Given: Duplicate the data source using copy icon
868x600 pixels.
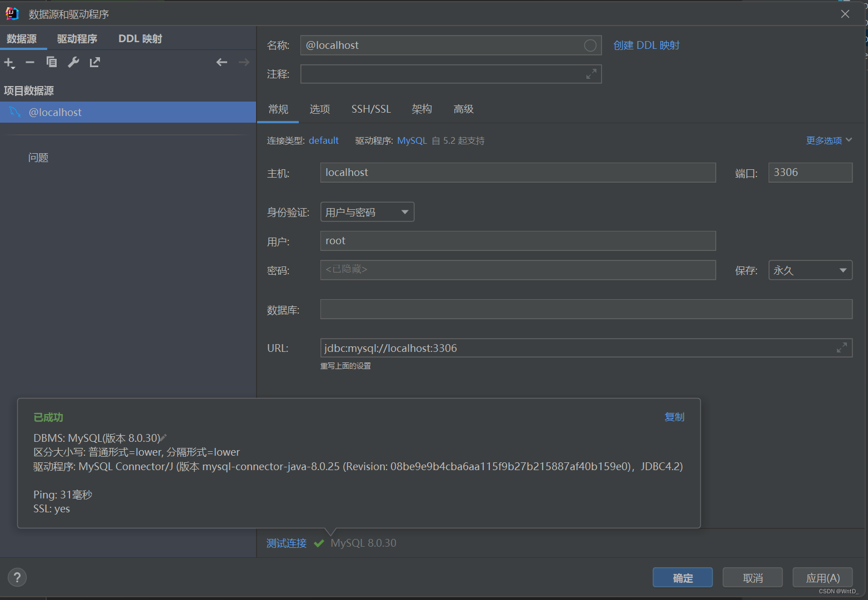Looking at the screenshot, I should 52,62.
